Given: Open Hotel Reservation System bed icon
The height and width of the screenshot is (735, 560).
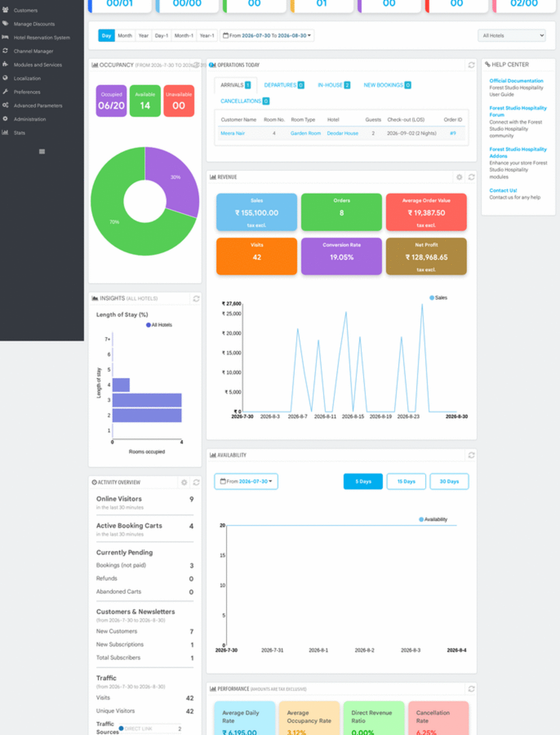Looking at the screenshot, I should pos(6,37).
